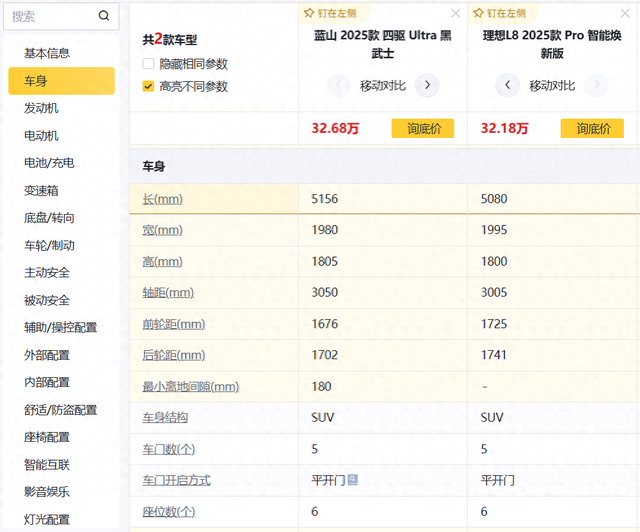Click the search magnifier icon
The width and height of the screenshot is (640, 532).
pyautogui.click(x=104, y=16)
